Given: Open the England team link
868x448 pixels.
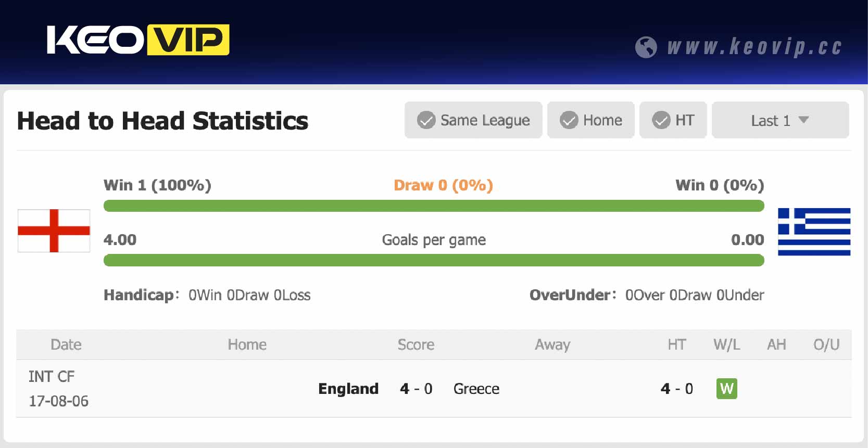Looking at the screenshot, I should [x=348, y=389].
